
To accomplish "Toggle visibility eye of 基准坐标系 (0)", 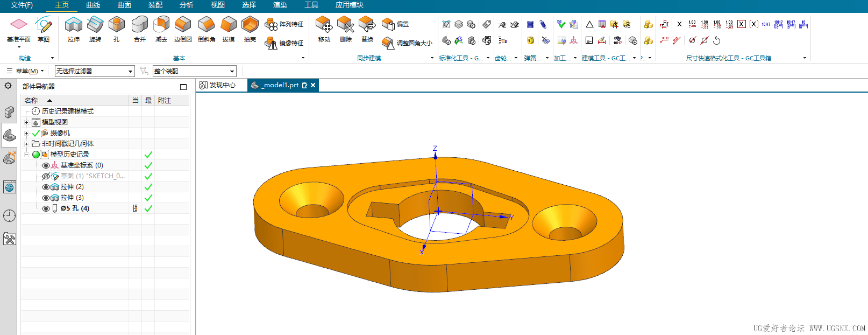I will pyautogui.click(x=46, y=165).
